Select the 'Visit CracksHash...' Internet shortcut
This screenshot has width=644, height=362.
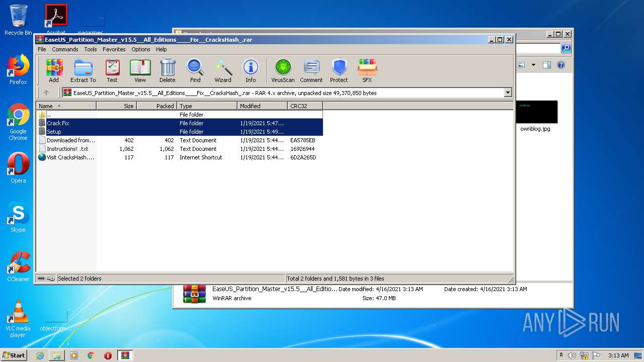tap(180, 157)
